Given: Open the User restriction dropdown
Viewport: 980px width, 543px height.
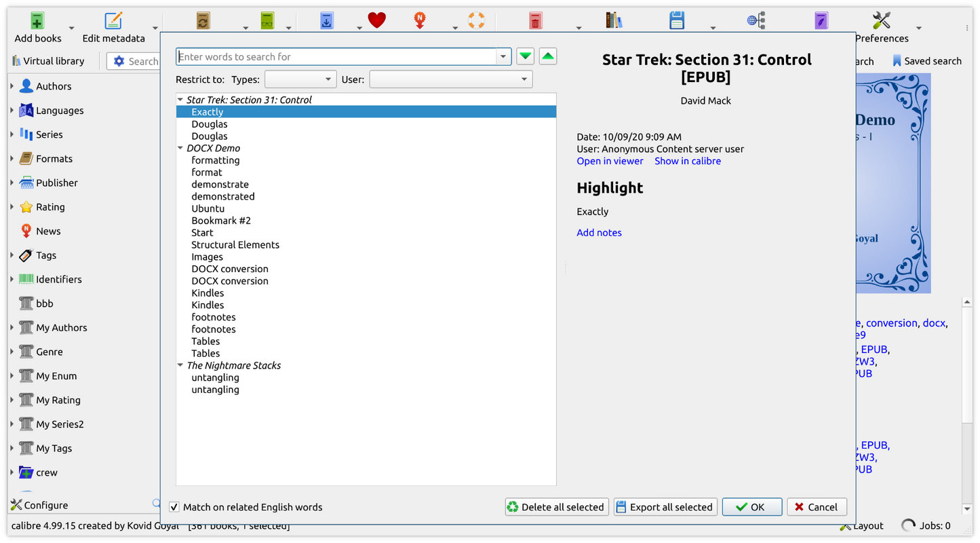Looking at the screenshot, I should click(450, 79).
